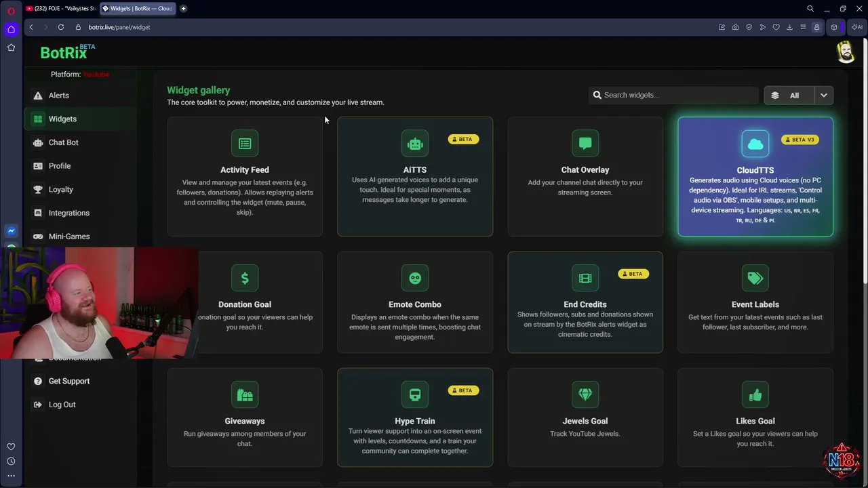Click the Jewels Goal gem icon
The image size is (868, 488).
point(585,394)
